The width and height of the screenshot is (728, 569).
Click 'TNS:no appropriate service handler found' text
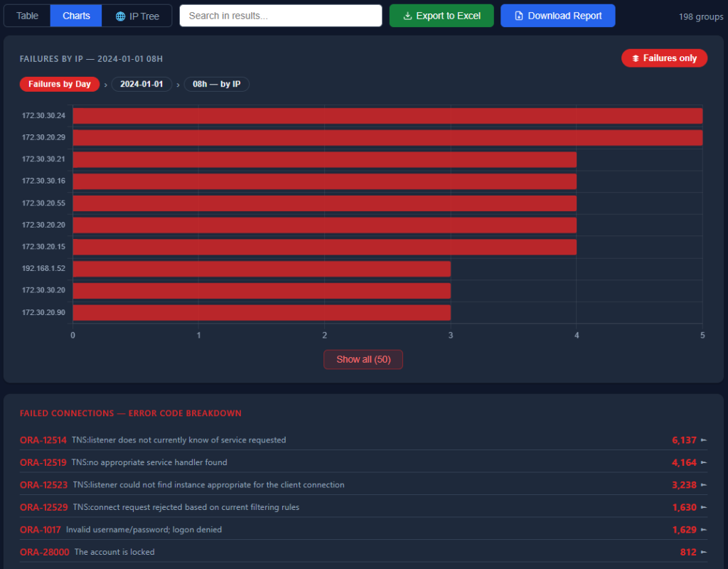pos(149,462)
